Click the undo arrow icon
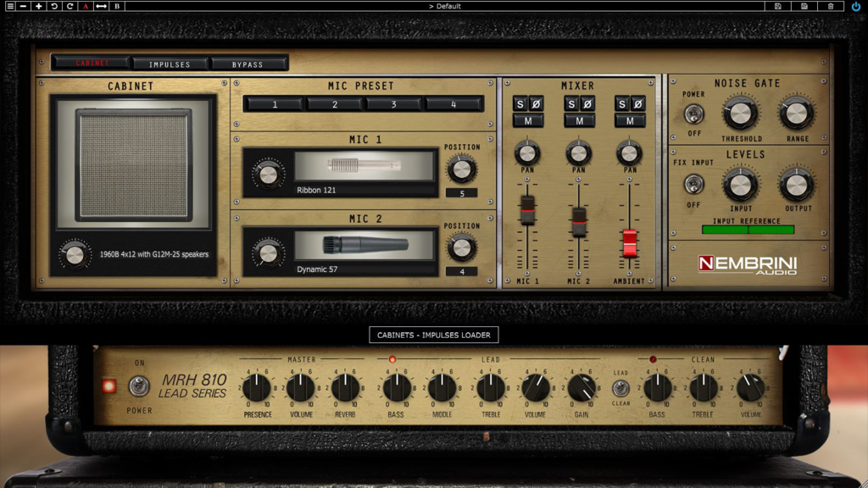 [54, 6]
